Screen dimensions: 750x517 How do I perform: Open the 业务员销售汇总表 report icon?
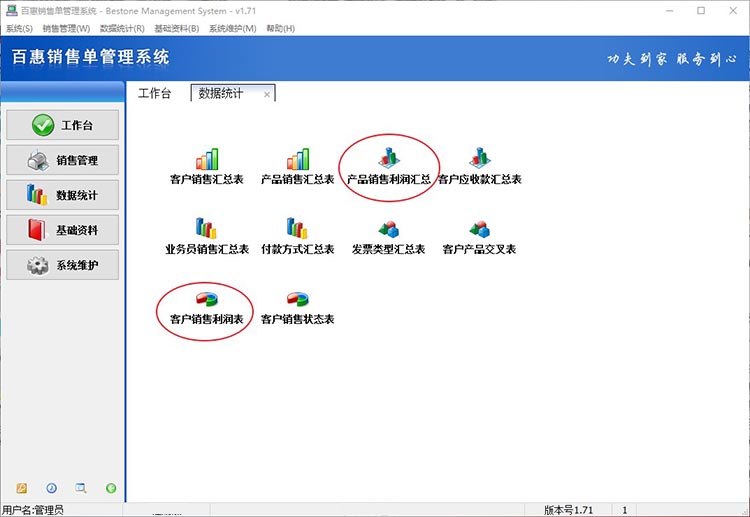point(207,228)
